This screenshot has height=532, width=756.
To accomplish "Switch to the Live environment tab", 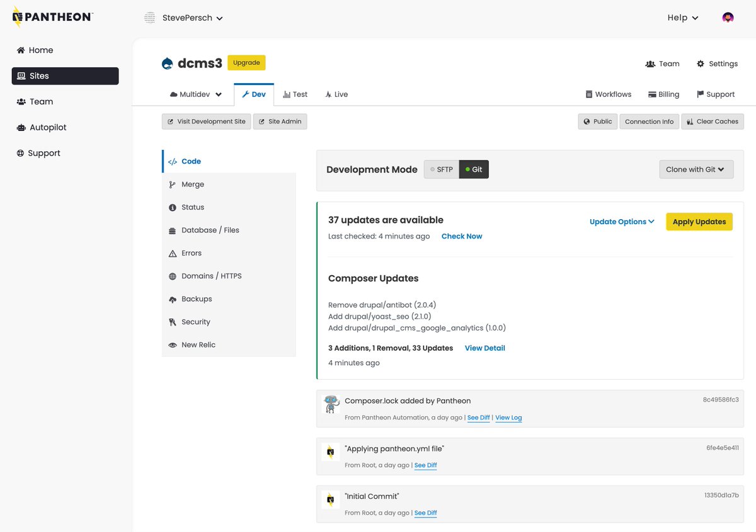I will pyautogui.click(x=336, y=94).
